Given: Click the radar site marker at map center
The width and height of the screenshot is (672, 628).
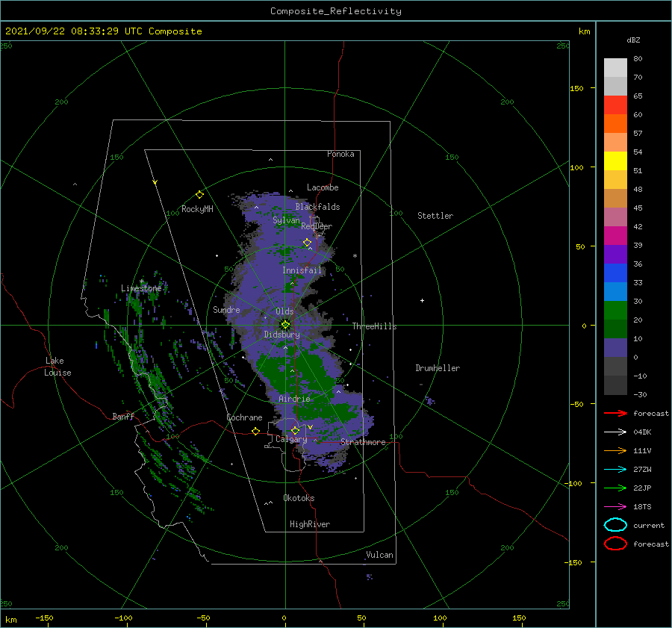Looking at the screenshot, I should (285, 325).
